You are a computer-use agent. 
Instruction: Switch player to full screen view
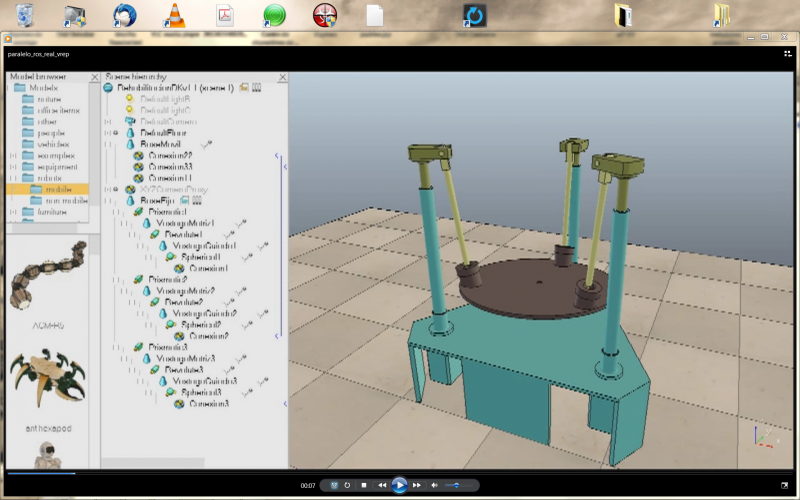784,485
